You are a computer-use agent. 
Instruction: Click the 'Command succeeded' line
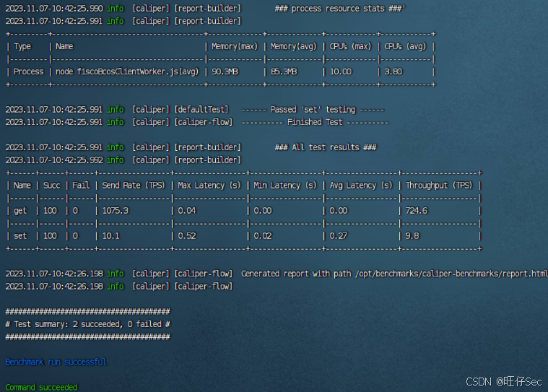41,387
